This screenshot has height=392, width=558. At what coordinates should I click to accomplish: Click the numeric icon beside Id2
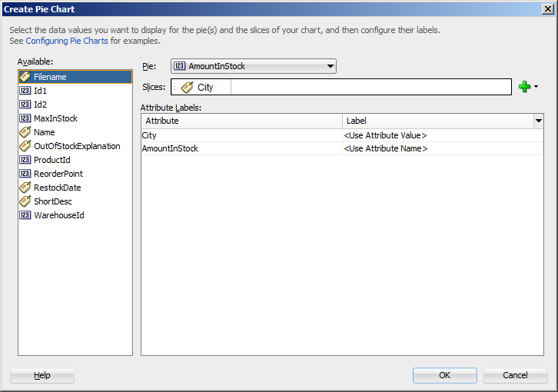[25, 105]
